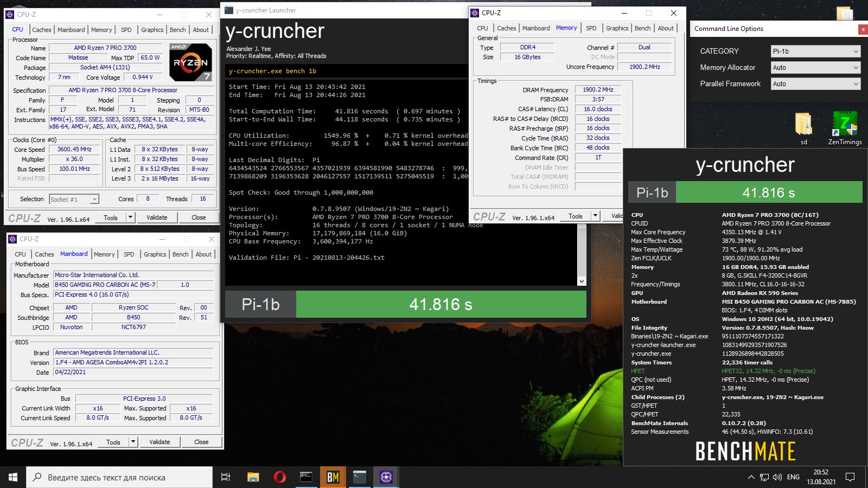Open Tools dropdown arrow in Memory CPU-Z window
This screenshot has width=868, height=488.
595,216
